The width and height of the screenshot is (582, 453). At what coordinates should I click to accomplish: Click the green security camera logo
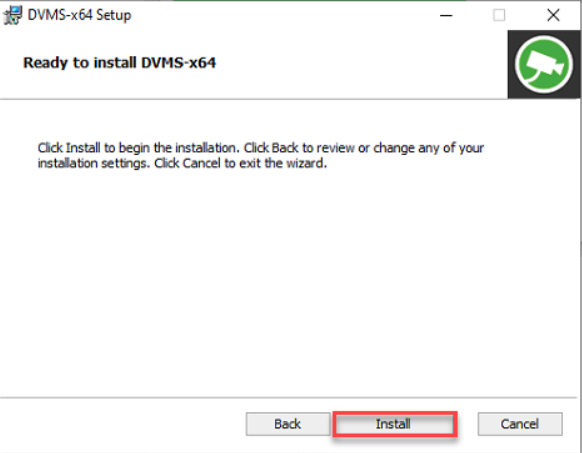(x=543, y=64)
